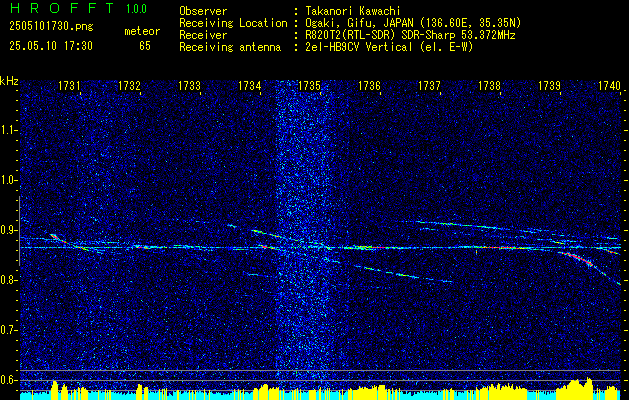
Task: Click the HROFFT title text
Action: pos(63,8)
